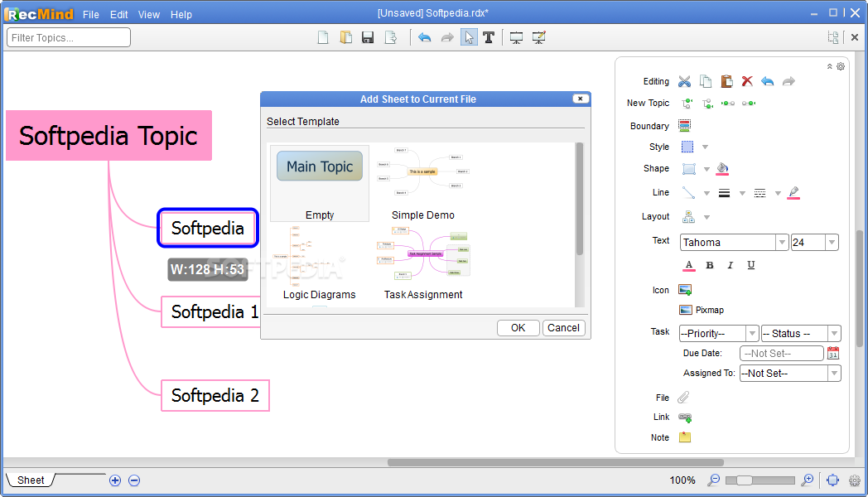The image size is (868, 497).
Task: Add a new topic with first New Topic icon
Action: [687, 104]
